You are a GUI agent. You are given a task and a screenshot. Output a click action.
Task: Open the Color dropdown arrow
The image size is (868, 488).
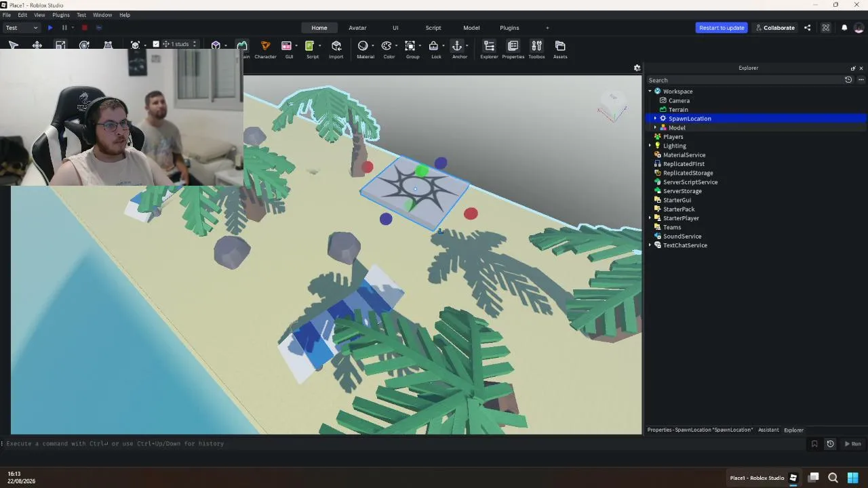click(397, 45)
